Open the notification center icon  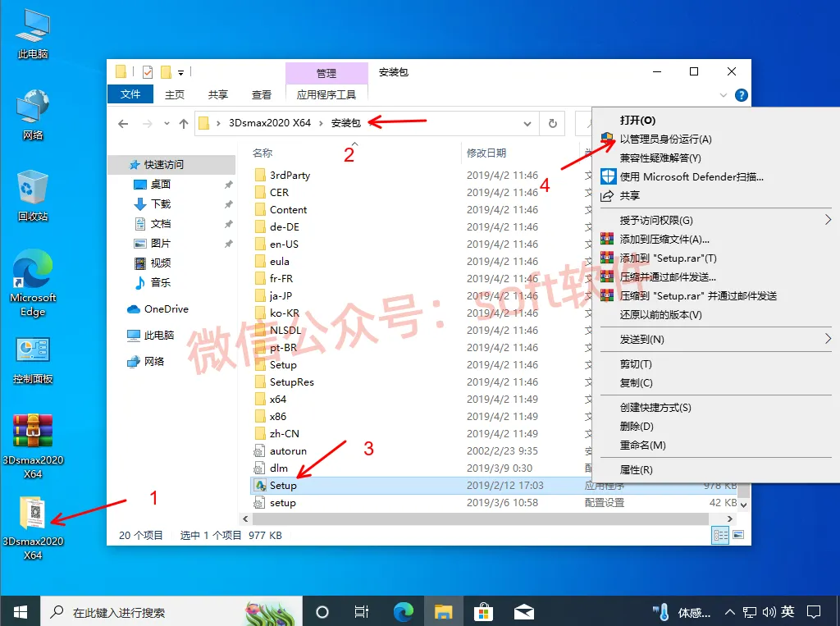pyautogui.click(x=814, y=612)
